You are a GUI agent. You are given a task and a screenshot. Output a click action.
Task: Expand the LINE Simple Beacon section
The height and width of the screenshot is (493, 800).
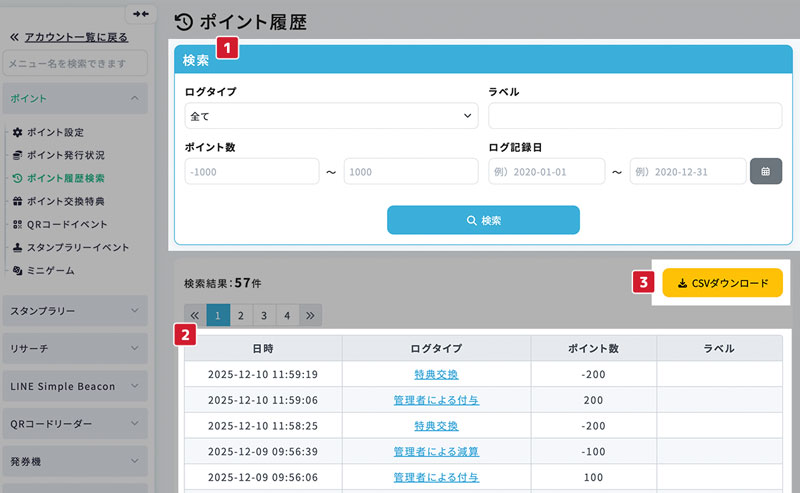(75, 386)
